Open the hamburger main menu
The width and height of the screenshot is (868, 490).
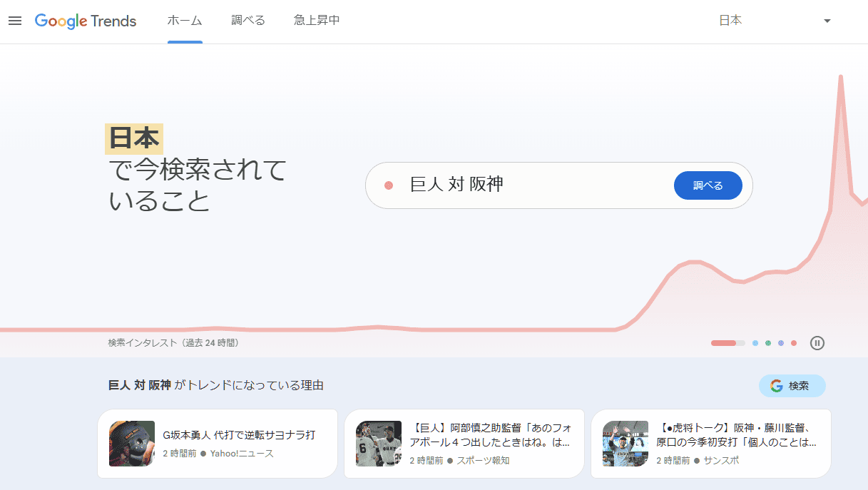coord(15,21)
